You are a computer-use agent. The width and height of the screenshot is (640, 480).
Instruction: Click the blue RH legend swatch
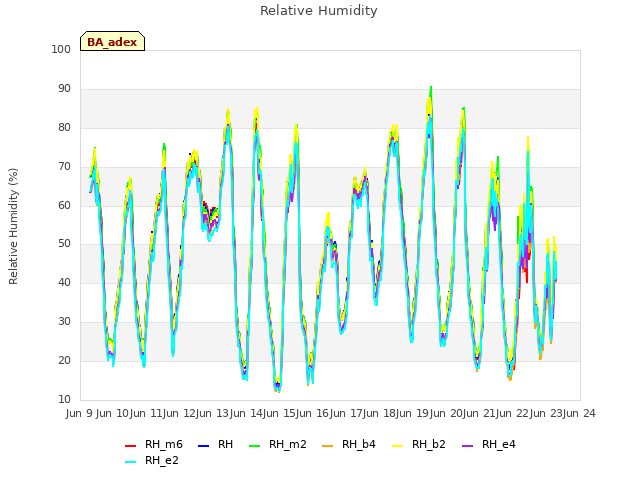pos(203,446)
